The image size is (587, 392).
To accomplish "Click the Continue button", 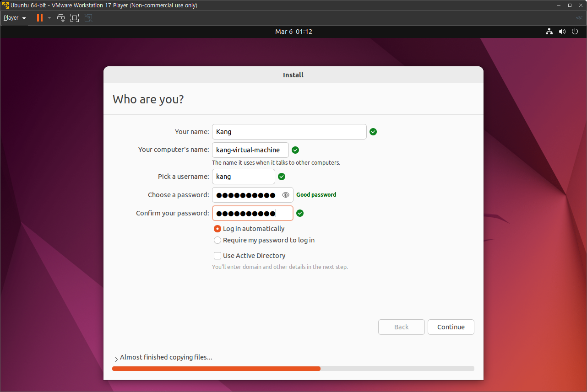I will pos(451,327).
